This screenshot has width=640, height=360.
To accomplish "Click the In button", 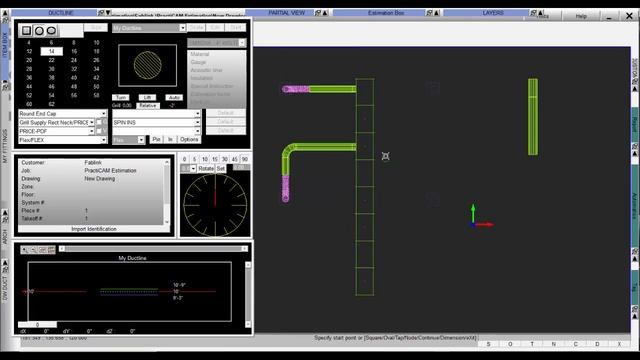I will click(170, 140).
